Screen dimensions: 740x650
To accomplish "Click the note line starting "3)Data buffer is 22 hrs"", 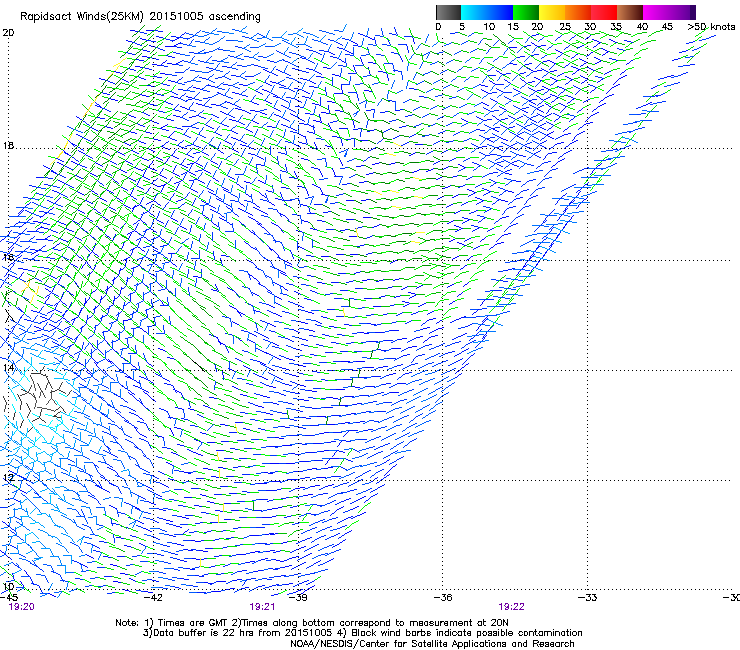I will click(362, 633).
